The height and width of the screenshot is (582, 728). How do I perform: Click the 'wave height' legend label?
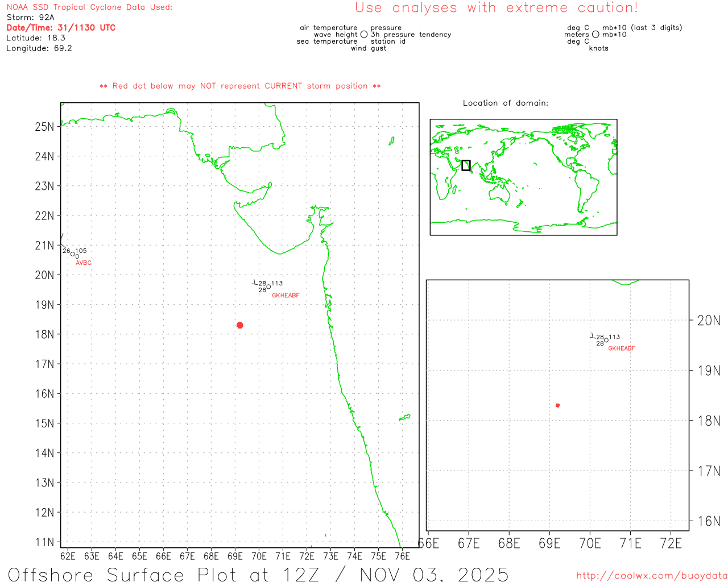[336, 35]
